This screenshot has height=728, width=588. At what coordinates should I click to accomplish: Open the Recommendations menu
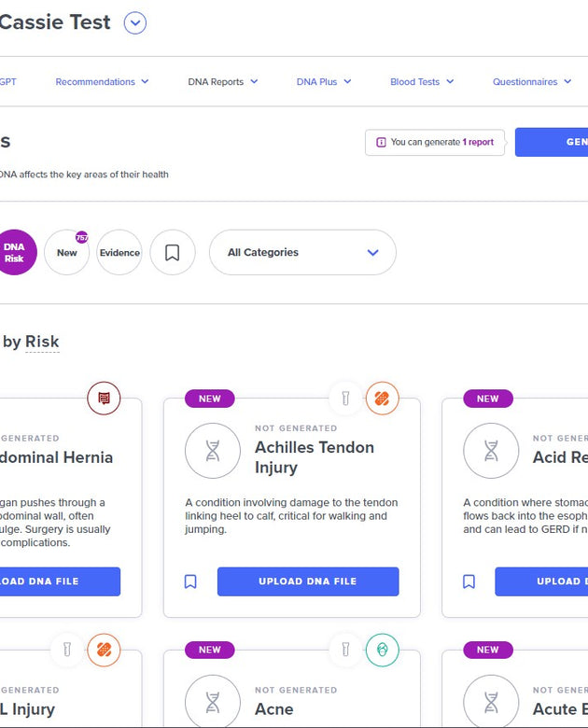(102, 82)
